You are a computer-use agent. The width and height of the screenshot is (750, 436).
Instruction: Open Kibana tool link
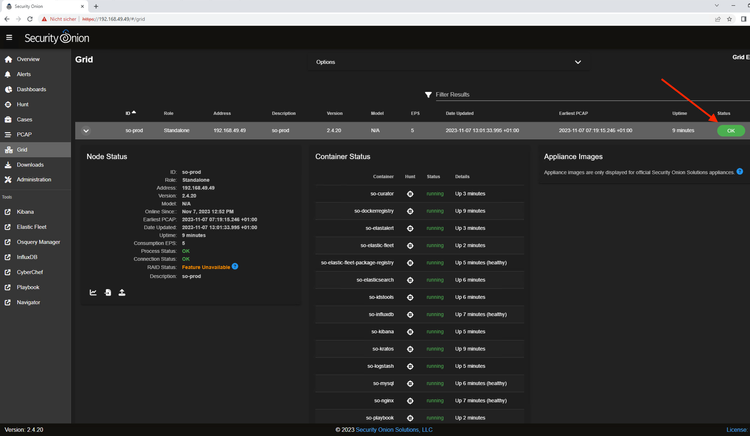click(x=27, y=212)
